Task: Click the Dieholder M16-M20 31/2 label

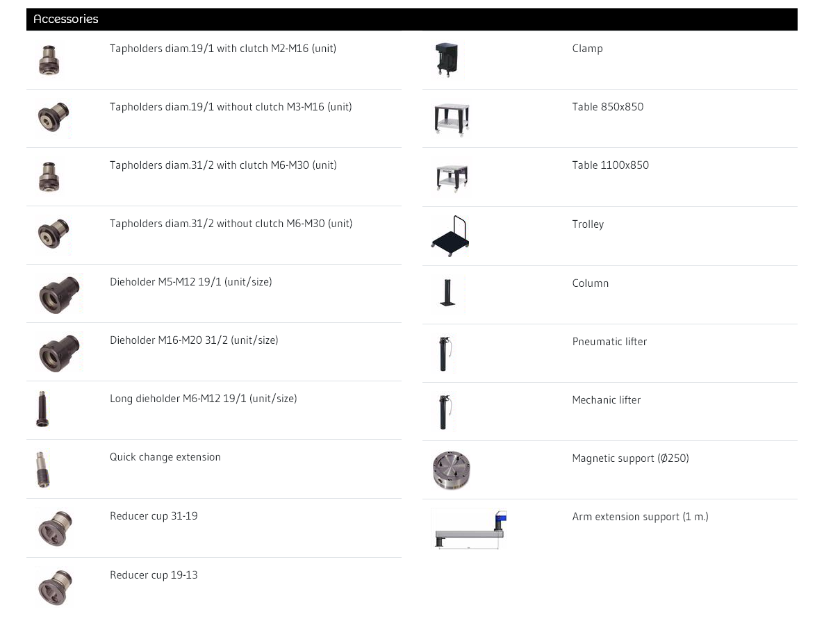Action: coord(194,340)
